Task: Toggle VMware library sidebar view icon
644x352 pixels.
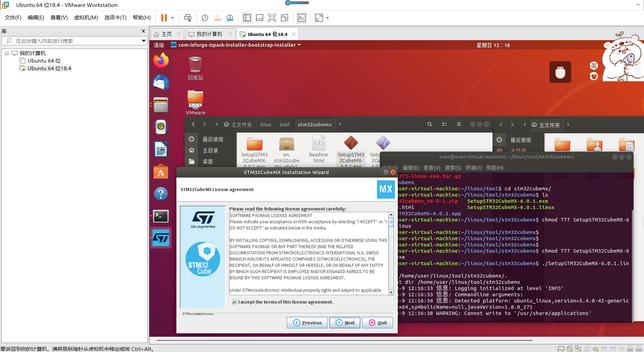Action: 247,18
